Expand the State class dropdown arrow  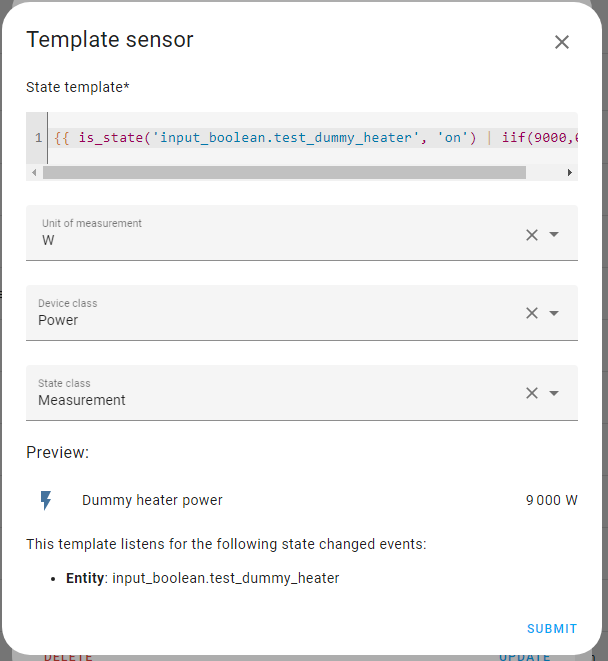tap(555, 393)
